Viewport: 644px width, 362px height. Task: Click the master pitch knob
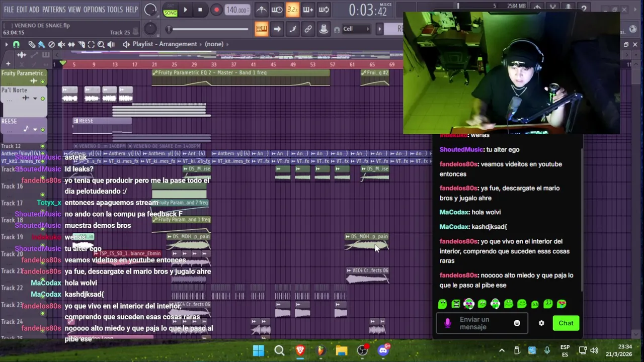[150, 29]
